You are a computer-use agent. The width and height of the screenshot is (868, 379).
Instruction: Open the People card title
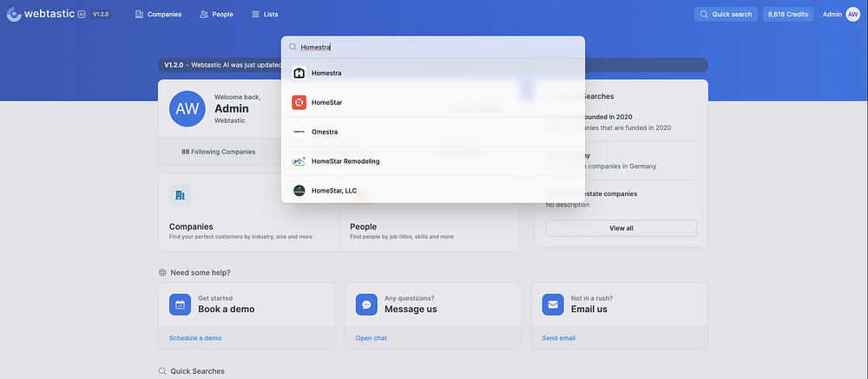(x=363, y=227)
